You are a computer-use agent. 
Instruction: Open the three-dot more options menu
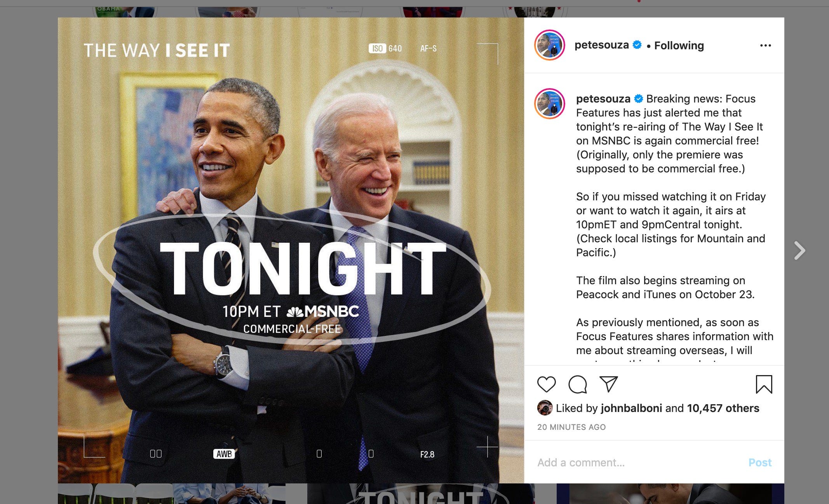tap(765, 45)
